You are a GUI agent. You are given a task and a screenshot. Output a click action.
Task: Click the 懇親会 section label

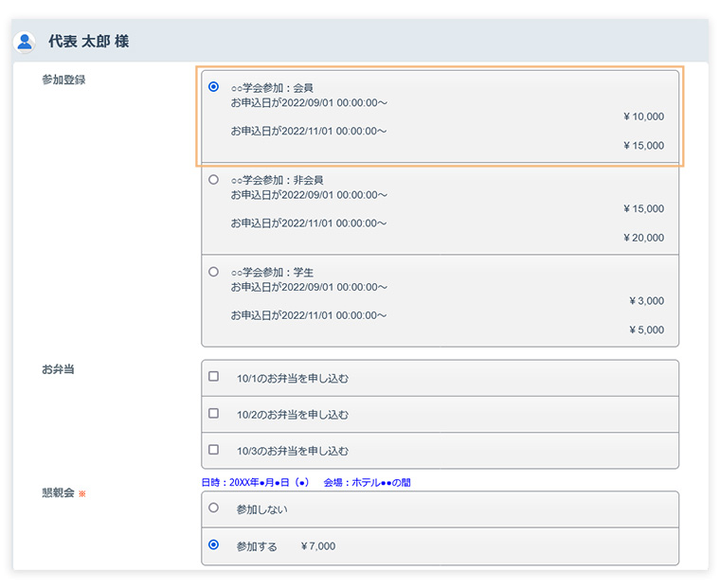tap(58, 493)
